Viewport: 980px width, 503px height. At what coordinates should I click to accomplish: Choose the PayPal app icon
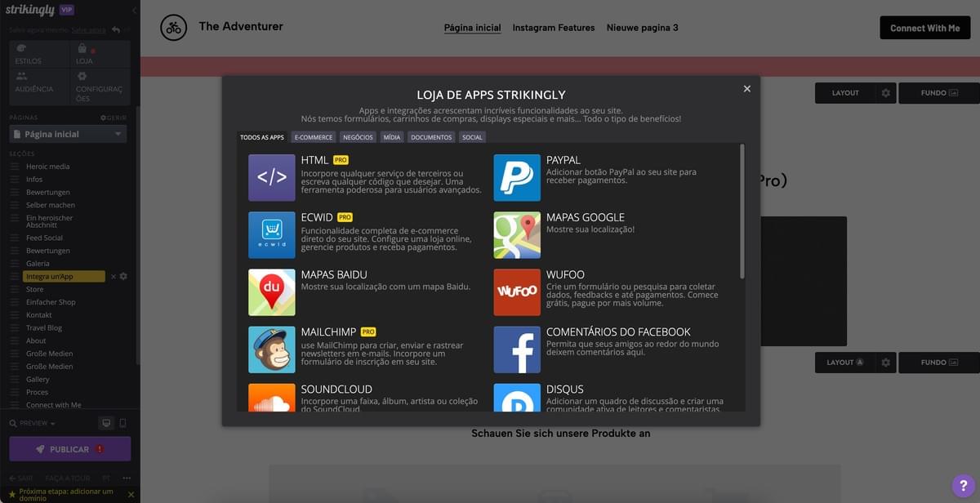click(x=517, y=177)
